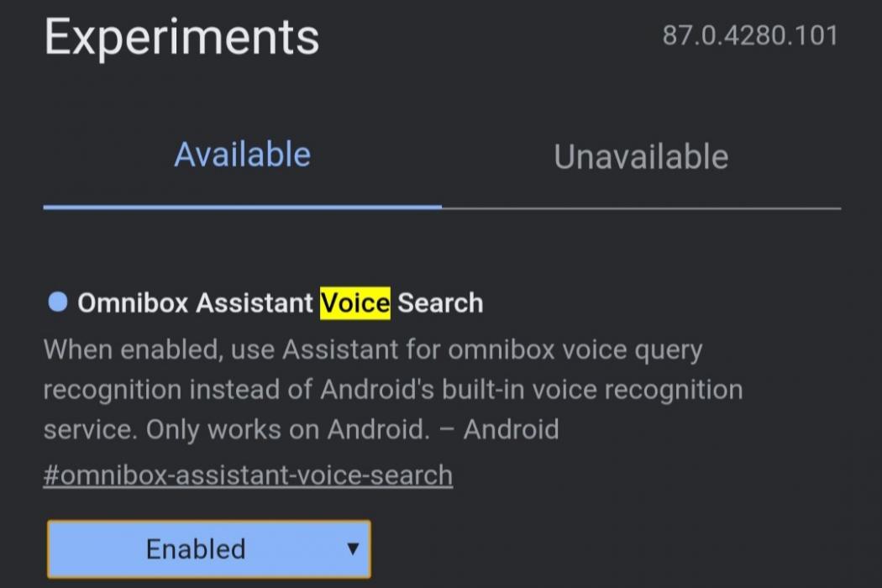Open the Unavailable tab

click(641, 157)
